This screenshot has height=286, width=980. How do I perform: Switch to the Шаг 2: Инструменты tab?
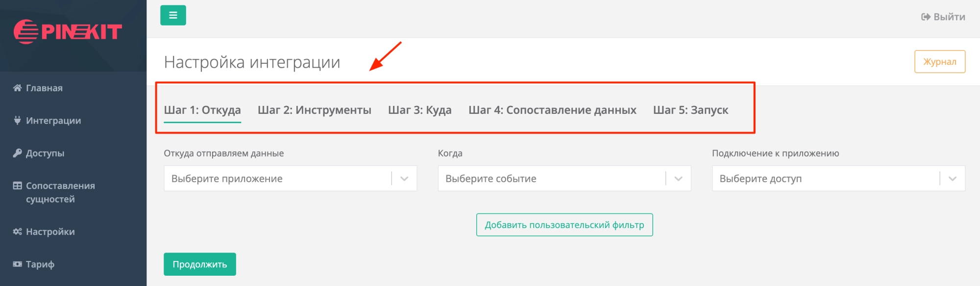(x=315, y=110)
